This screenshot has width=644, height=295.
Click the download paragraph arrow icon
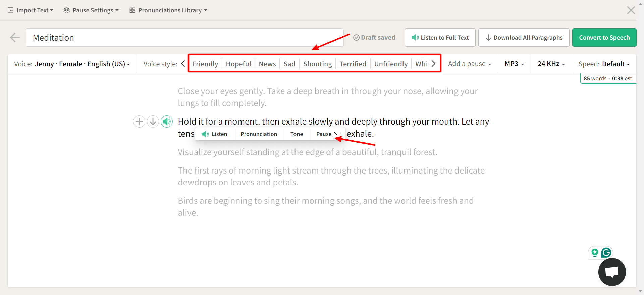coord(153,121)
